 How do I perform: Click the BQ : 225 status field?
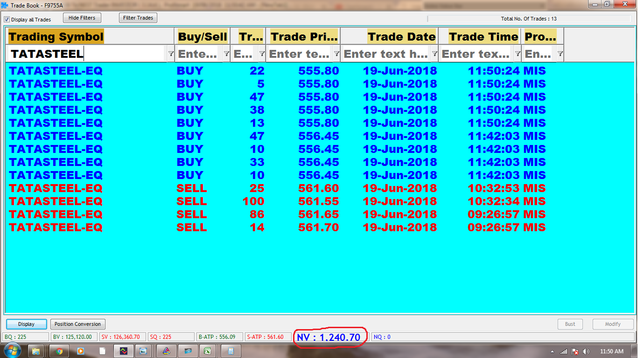point(26,337)
